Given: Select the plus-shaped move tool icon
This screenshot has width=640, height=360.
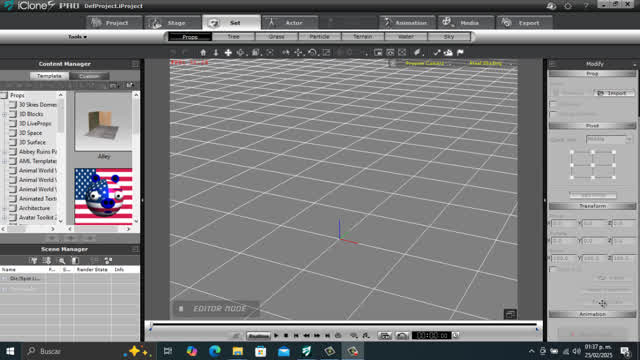Looking at the screenshot, I should point(228,52).
